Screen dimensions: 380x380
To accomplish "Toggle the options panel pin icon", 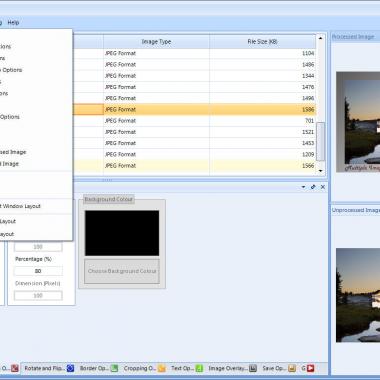I will tap(313, 187).
